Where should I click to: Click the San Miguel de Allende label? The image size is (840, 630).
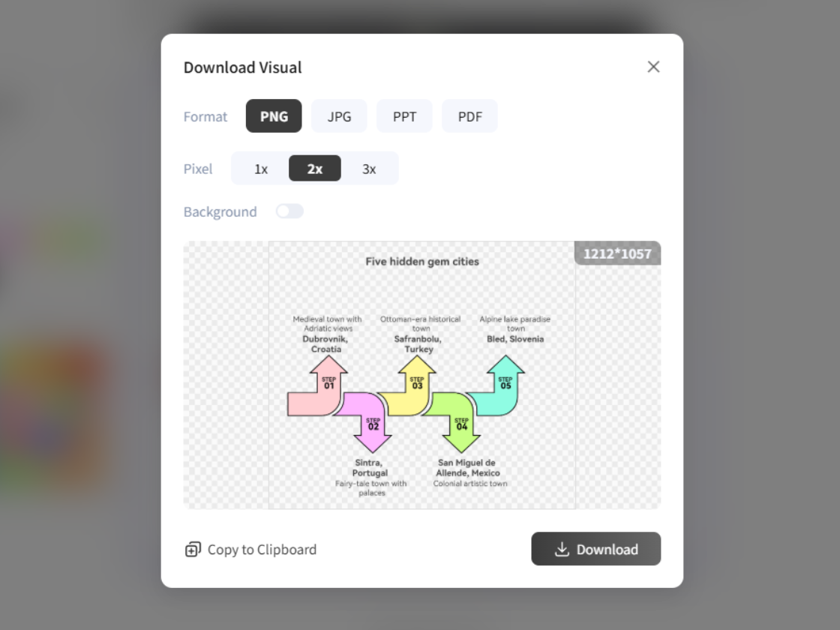[x=468, y=468]
